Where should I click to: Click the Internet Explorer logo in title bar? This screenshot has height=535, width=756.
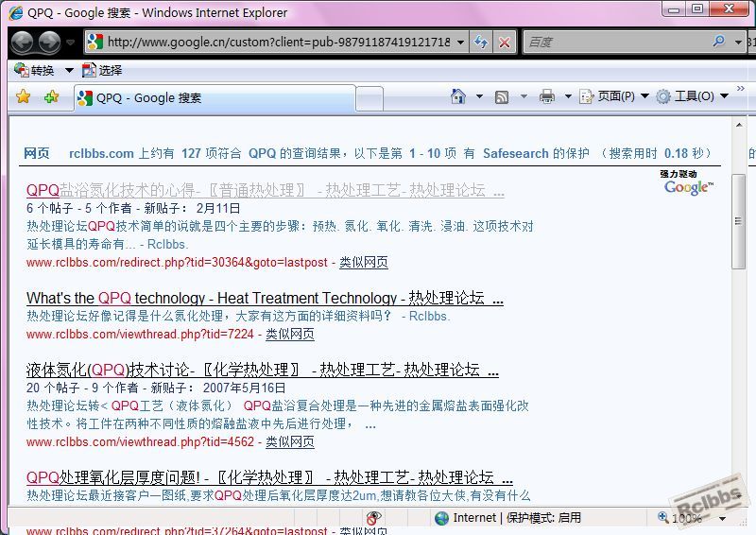point(15,12)
